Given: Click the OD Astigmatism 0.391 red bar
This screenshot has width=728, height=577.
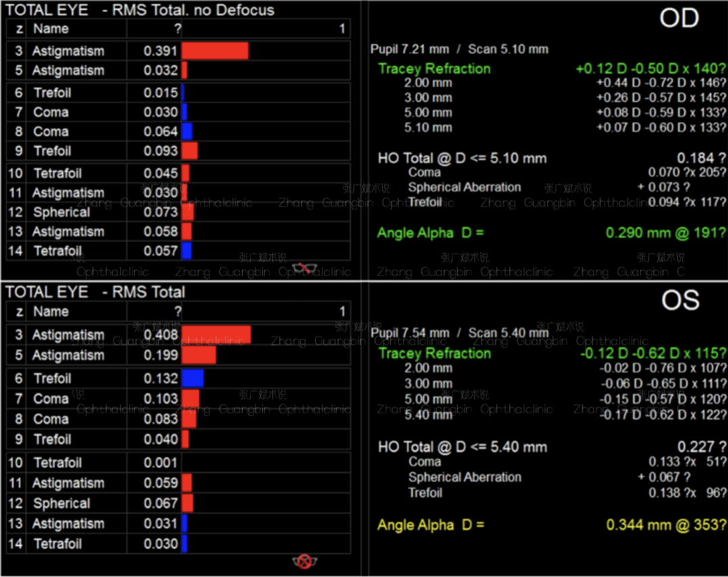Looking at the screenshot, I should point(214,51).
